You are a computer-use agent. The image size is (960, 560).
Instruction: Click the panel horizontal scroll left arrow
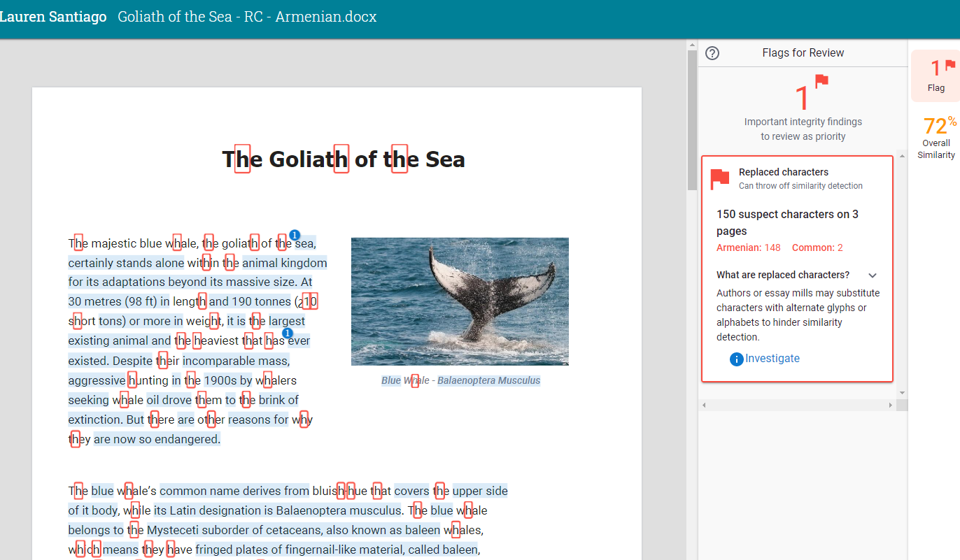[705, 405]
